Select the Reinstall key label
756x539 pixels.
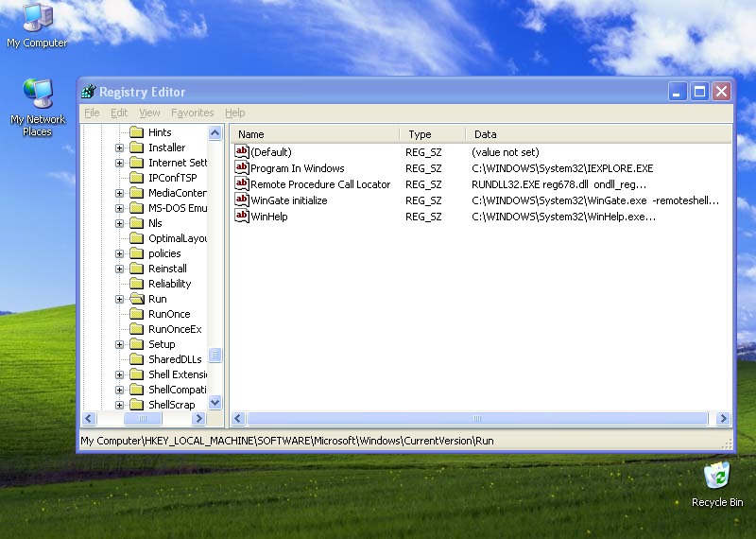click(x=167, y=269)
